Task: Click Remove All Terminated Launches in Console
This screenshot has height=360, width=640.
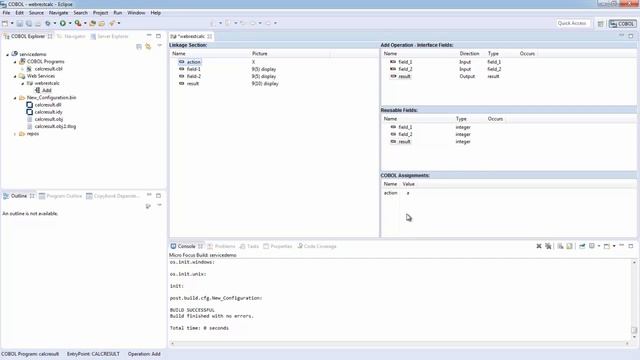Action: [548, 246]
